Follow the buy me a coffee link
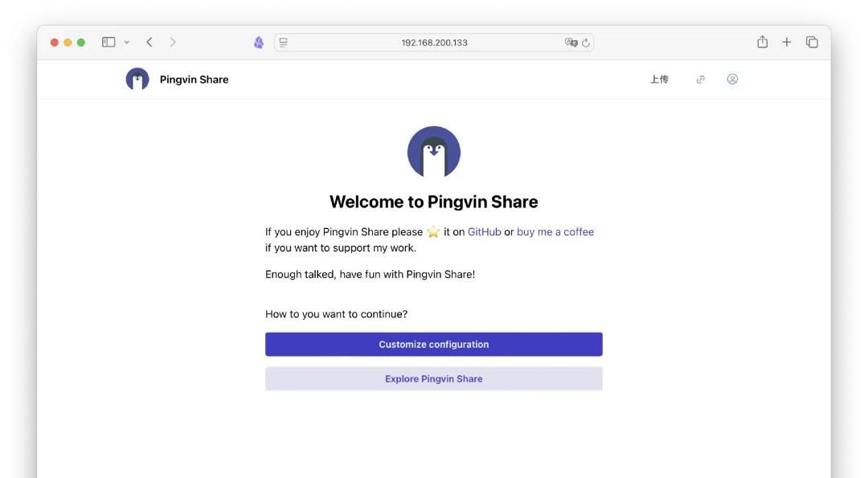This screenshot has width=868, height=478. pos(555,232)
